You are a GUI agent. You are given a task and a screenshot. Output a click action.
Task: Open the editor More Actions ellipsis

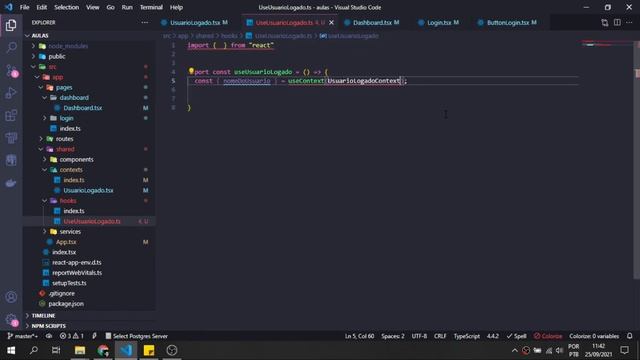click(629, 22)
